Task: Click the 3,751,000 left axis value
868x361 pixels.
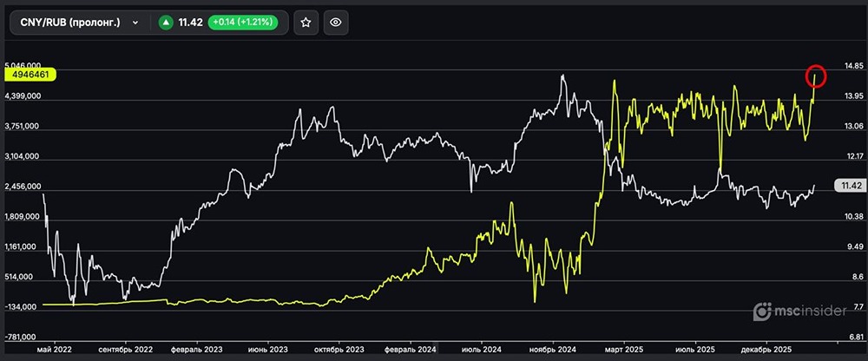Action: point(23,126)
